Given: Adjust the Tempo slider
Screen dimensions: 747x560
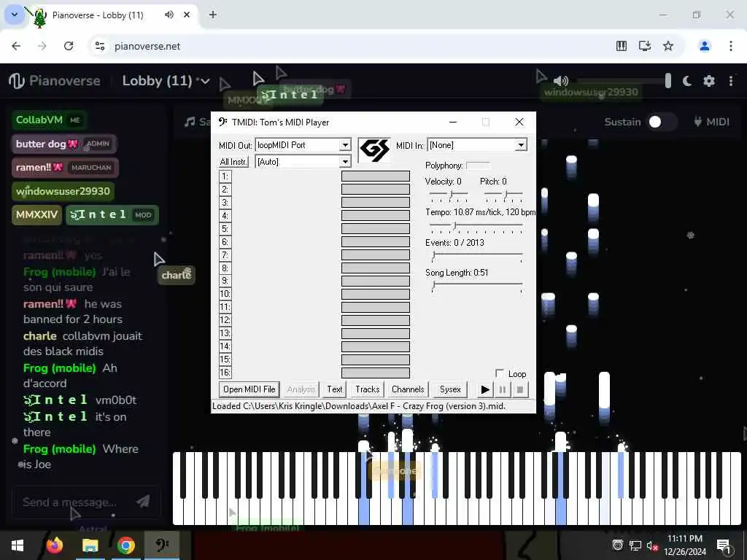Looking at the screenshot, I should coord(476,226).
